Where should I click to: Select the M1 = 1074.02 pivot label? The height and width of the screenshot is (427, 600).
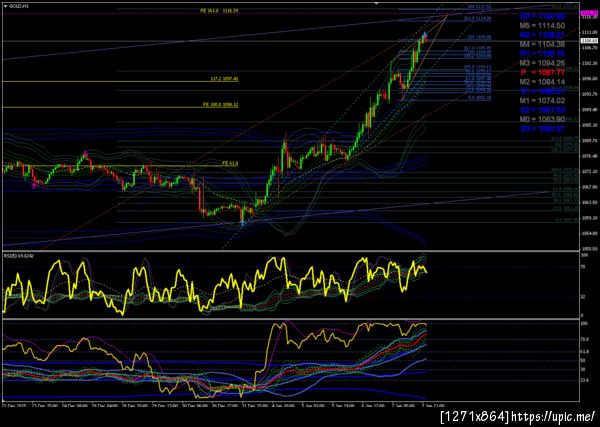pyautogui.click(x=543, y=101)
